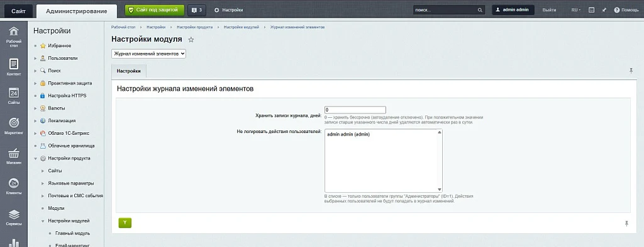Open the admin admin profile button
Viewport: 644px width, 247px height.
point(513,10)
